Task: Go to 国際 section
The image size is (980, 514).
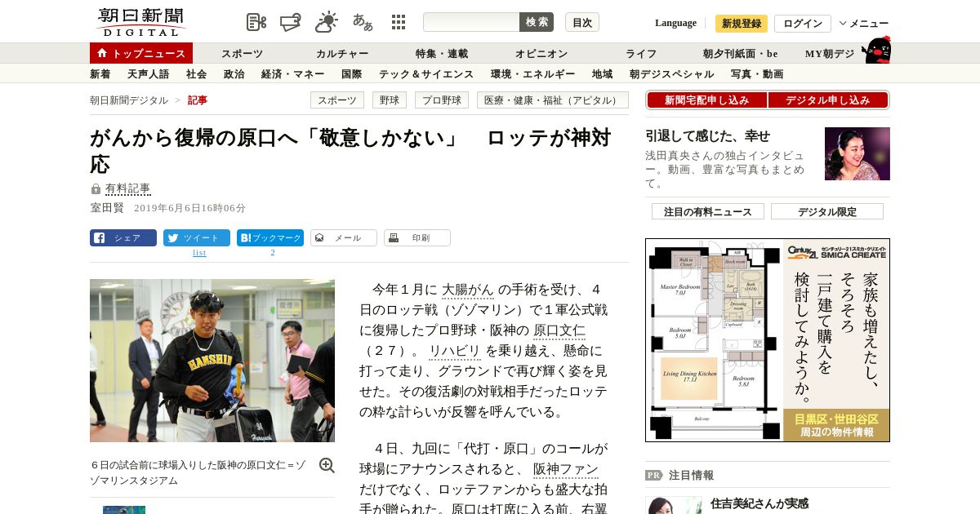Action: click(x=352, y=74)
